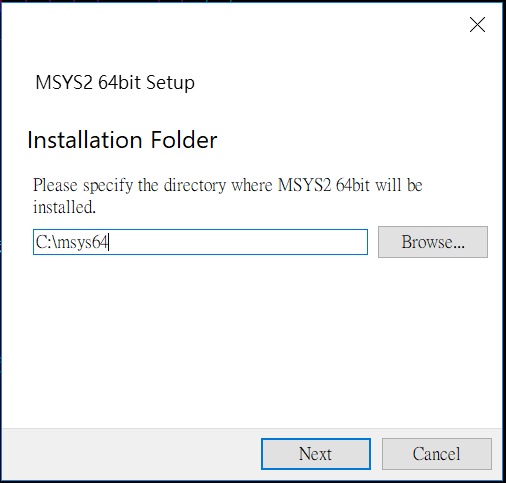Proceed by clicking Next
506x483 pixels.
click(316, 454)
